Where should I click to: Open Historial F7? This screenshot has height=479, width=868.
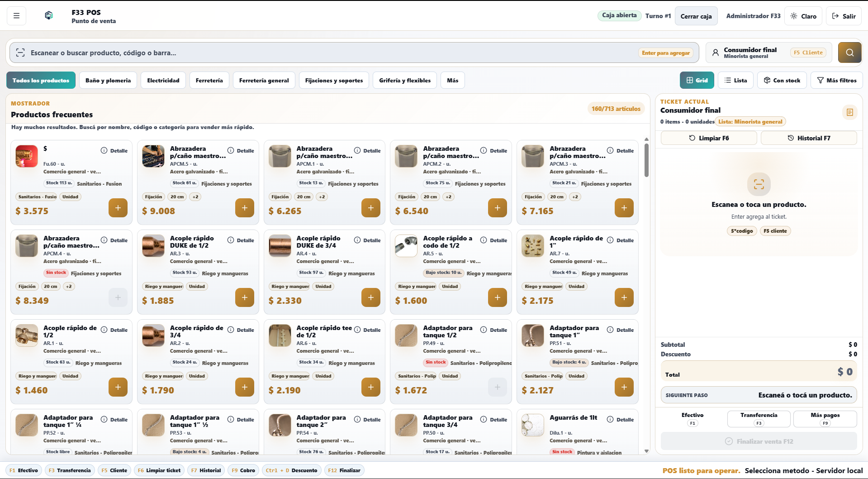pos(809,138)
